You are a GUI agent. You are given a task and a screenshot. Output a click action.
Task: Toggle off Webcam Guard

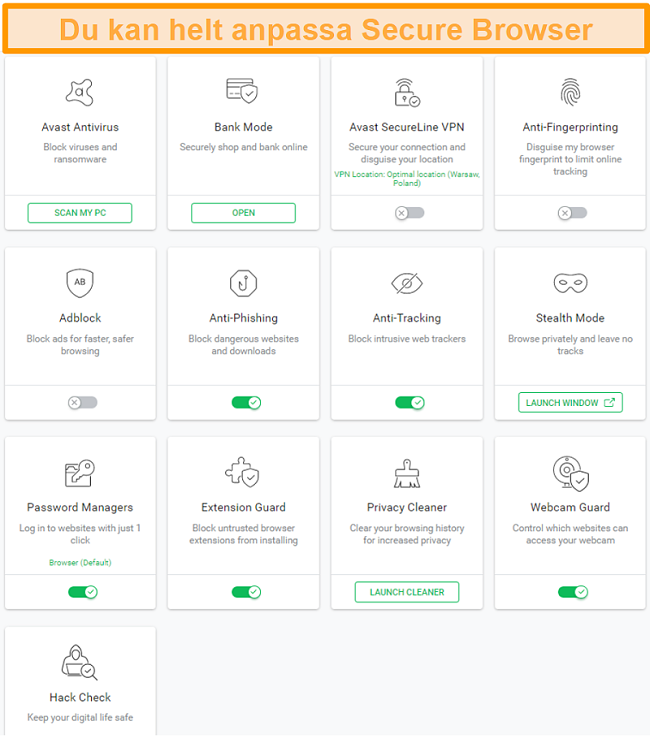tap(573, 592)
